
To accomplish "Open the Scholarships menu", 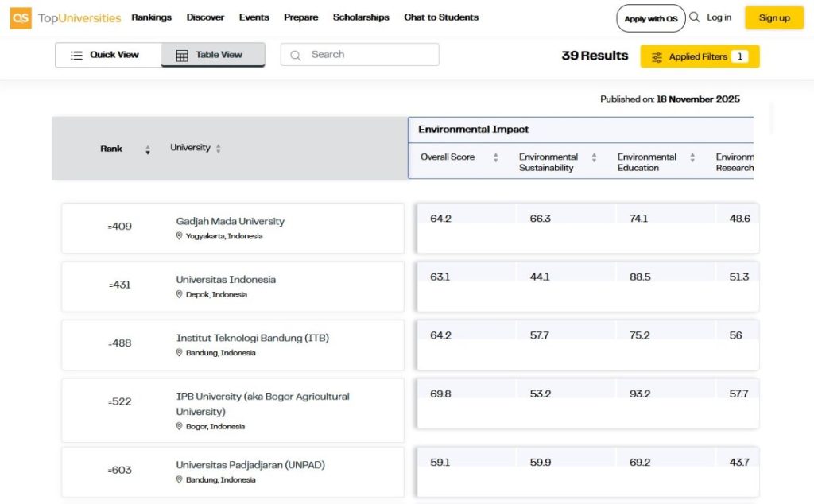I will [x=361, y=17].
